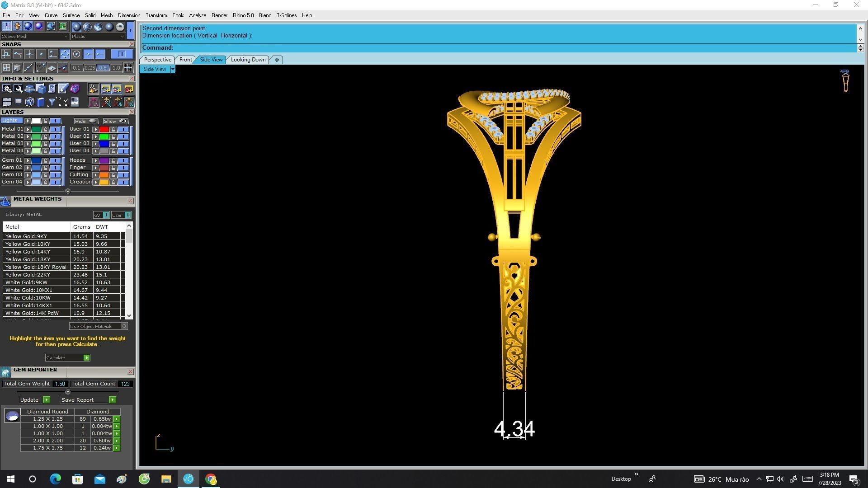
Task: Toggle visibility of Metal 01 layer
Action: tap(55, 129)
